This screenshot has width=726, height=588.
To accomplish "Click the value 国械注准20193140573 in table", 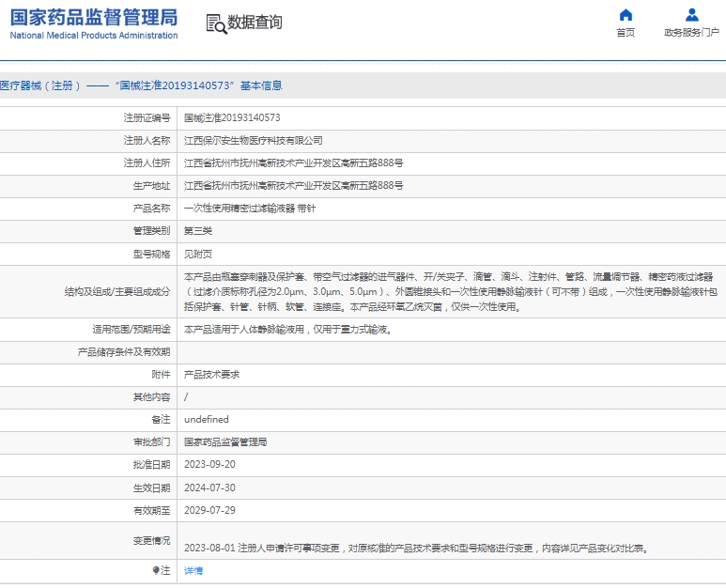I will (232, 118).
